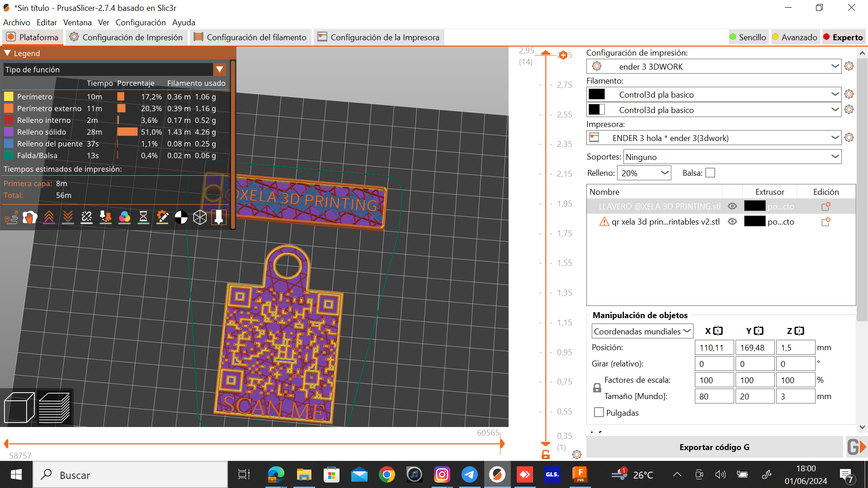Edit first filament preset gear icon
The height and width of the screenshot is (488, 868).
pyautogui.click(x=849, y=94)
